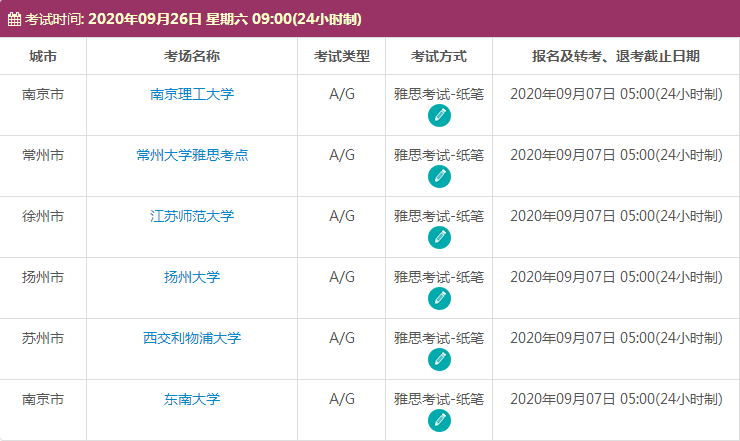Click the 考试类型 column header

tap(342, 56)
